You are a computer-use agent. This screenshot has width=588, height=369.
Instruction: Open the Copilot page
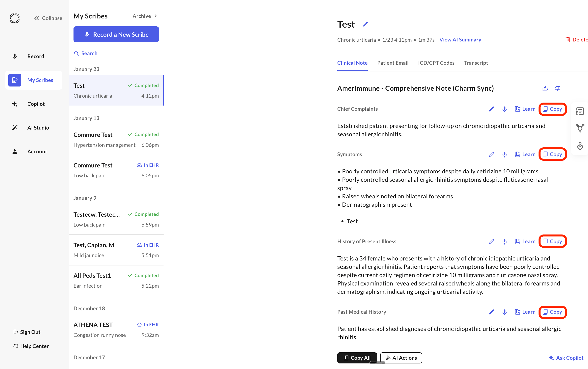click(x=34, y=104)
